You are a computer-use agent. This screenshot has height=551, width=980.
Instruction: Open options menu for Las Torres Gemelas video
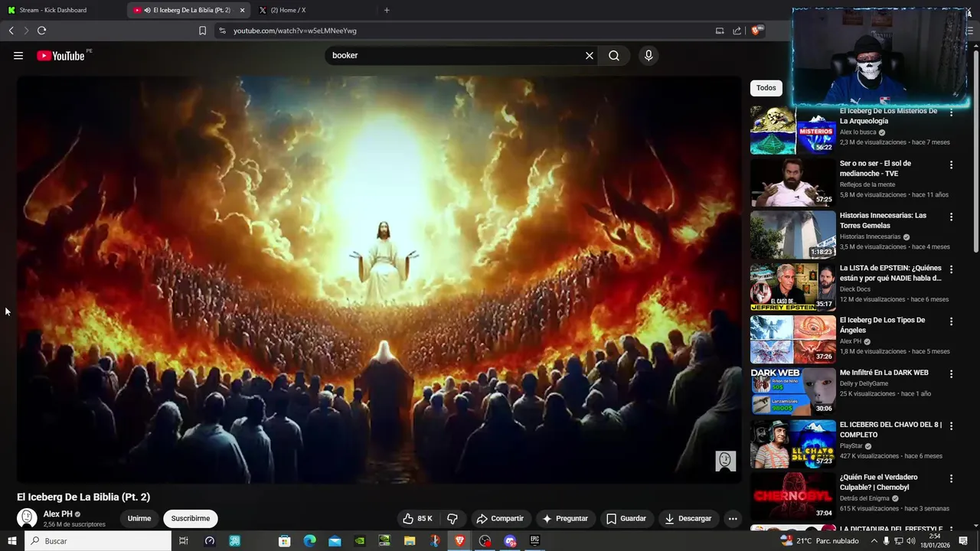pos(952,217)
